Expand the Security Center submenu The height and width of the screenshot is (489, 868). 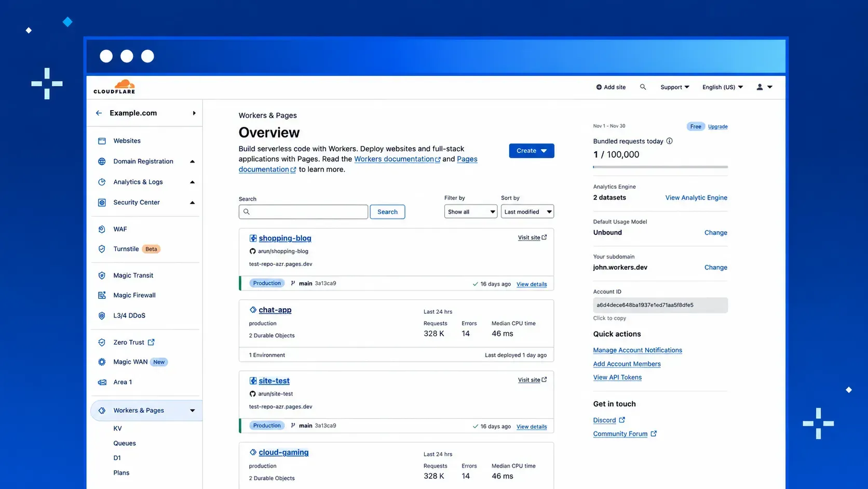click(192, 202)
